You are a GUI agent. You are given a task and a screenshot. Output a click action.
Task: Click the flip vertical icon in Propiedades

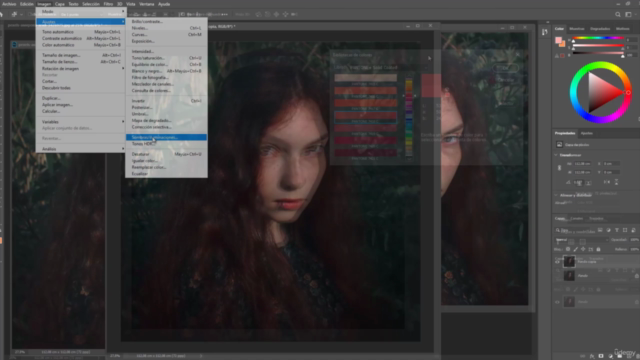point(616,182)
